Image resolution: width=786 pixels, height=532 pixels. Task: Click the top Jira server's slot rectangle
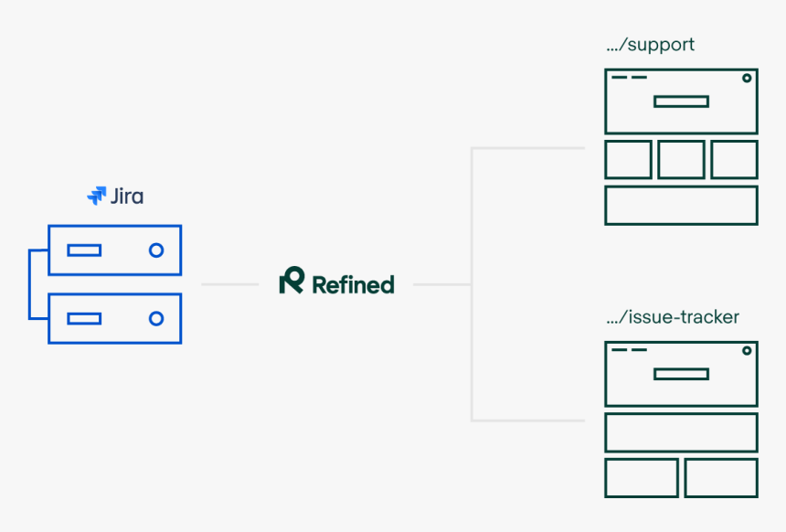pyautogui.click(x=83, y=250)
